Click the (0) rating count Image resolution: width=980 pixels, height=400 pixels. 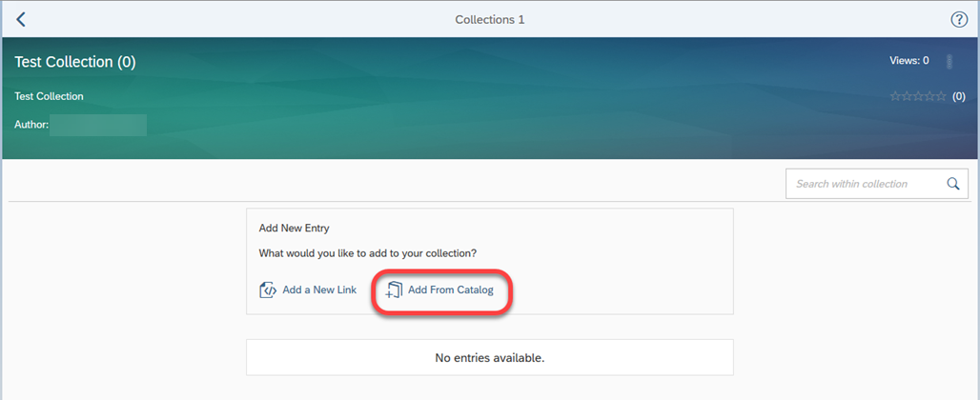[x=959, y=97]
